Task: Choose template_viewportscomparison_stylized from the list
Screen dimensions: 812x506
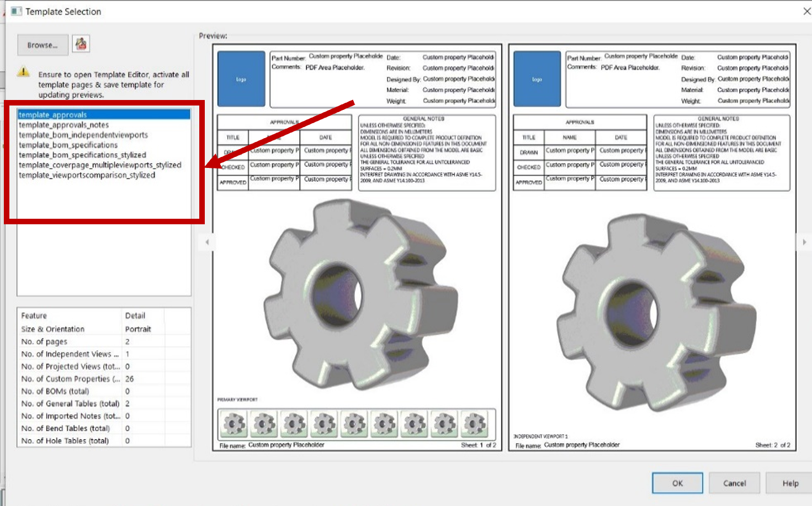Action: 87,175
